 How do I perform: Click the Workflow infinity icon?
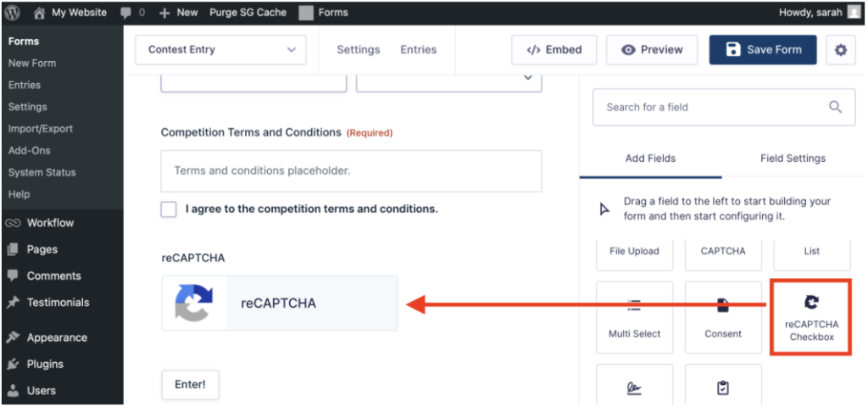(13, 223)
